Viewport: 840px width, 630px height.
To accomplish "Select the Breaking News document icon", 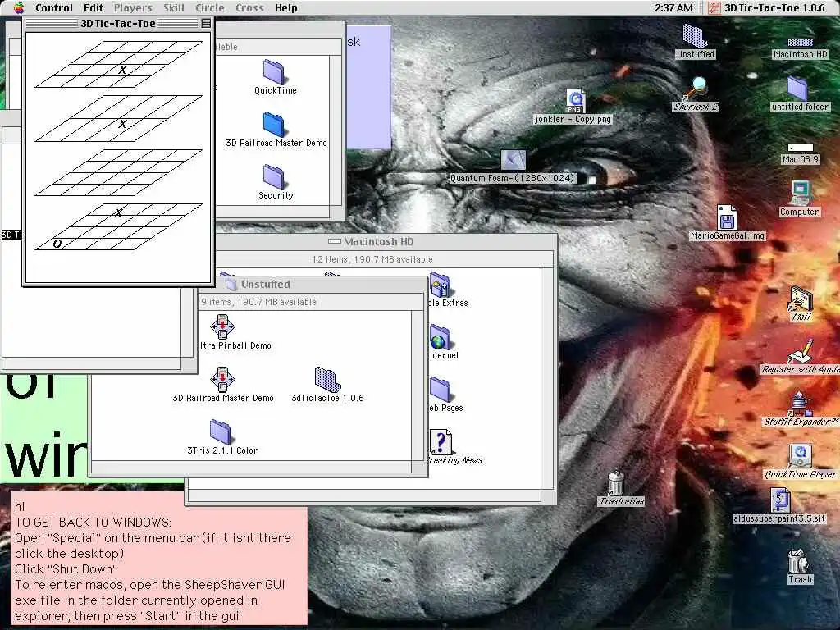I will [x=442, y=447].
